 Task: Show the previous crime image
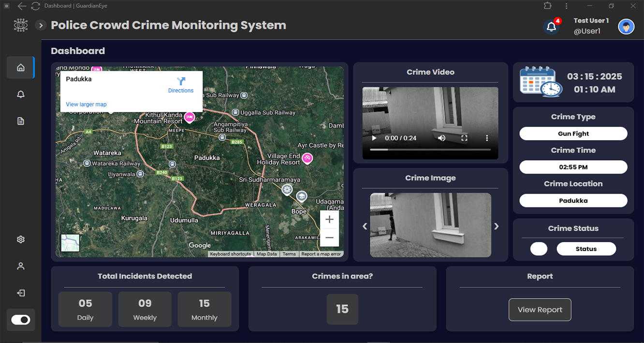pyautogui.click(x=365, y=226)
